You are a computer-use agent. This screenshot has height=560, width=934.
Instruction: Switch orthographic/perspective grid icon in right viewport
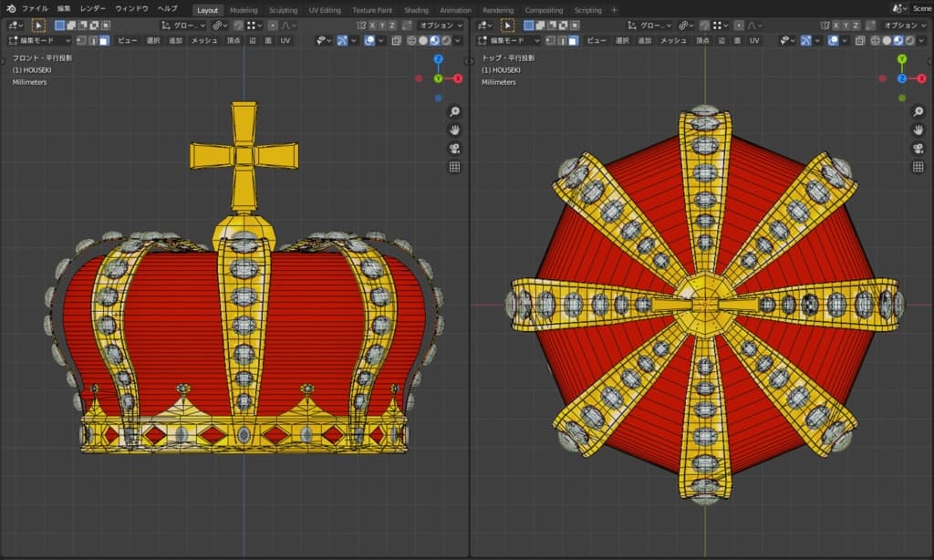tap(918, 167)
